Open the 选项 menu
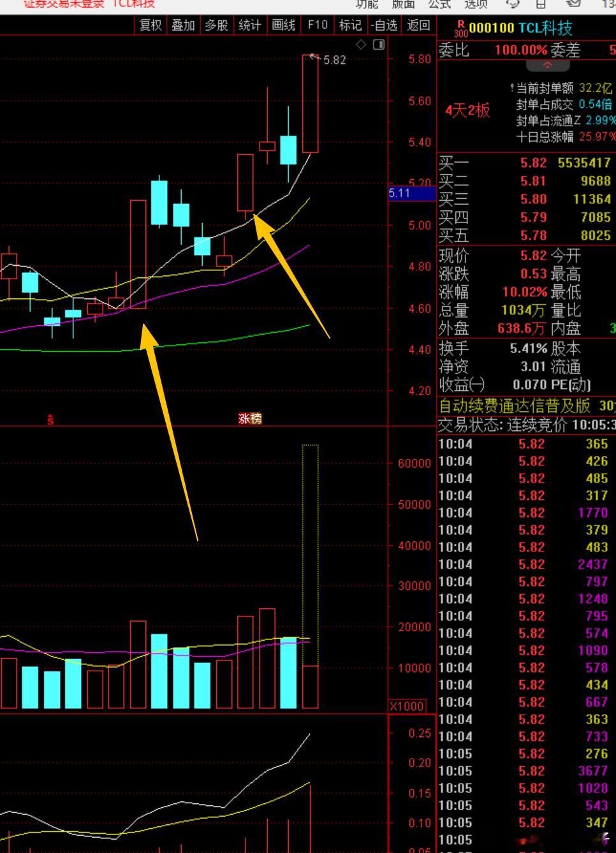The image size is (616, 853). click(476, 4)
